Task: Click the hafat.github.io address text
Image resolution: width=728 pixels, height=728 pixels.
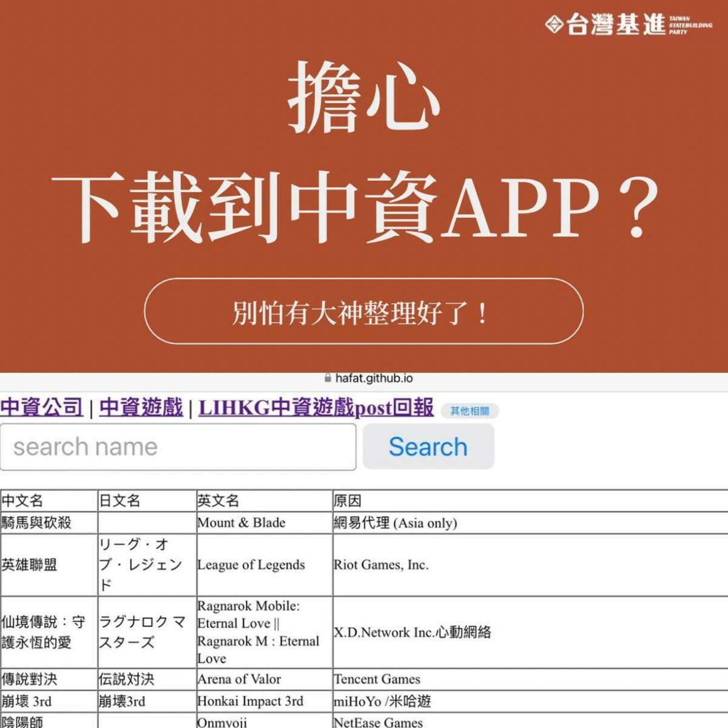Action: (x=374, y=379)
